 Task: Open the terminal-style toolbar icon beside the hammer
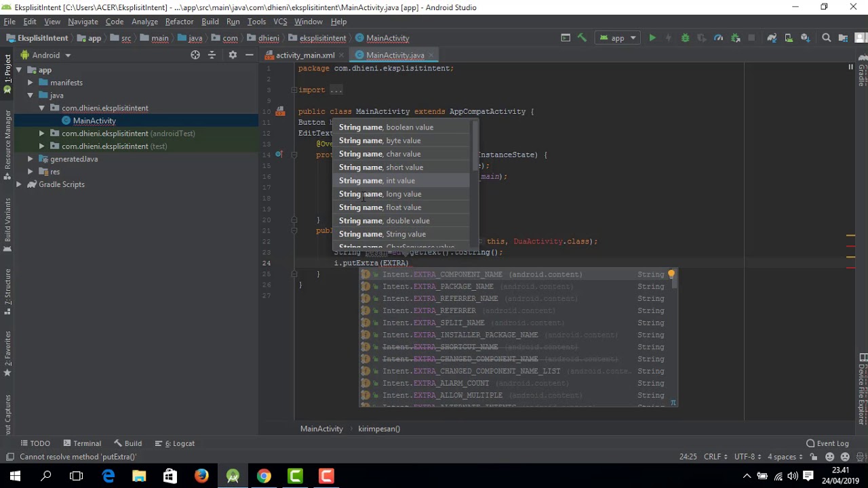pos(566,38)
